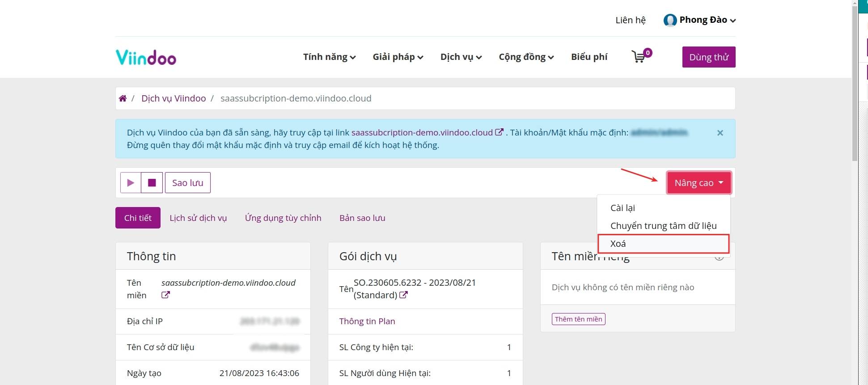The height and width of the screenshot is (385, 868).
Task: Expand the Giải pháp menu
Action: (398, 57)
